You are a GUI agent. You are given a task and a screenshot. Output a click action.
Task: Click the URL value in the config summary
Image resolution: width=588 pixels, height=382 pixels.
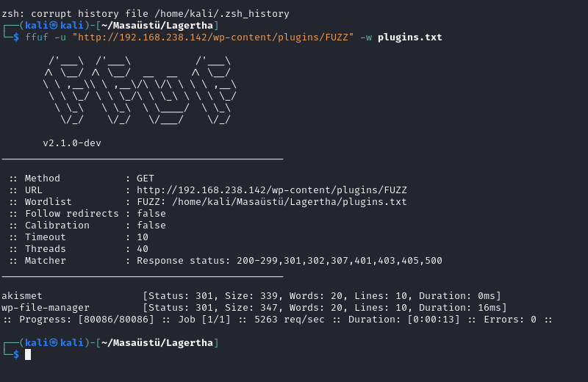[x=271, y=190]
